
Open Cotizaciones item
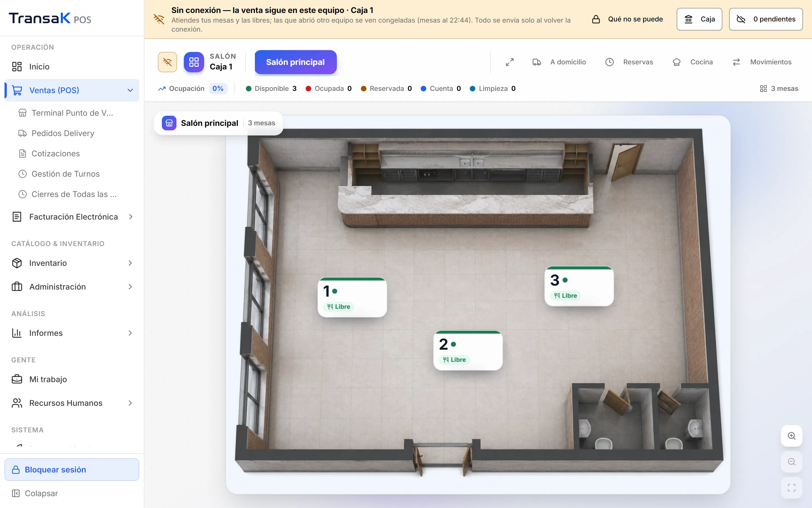click(x=72, y=154)
